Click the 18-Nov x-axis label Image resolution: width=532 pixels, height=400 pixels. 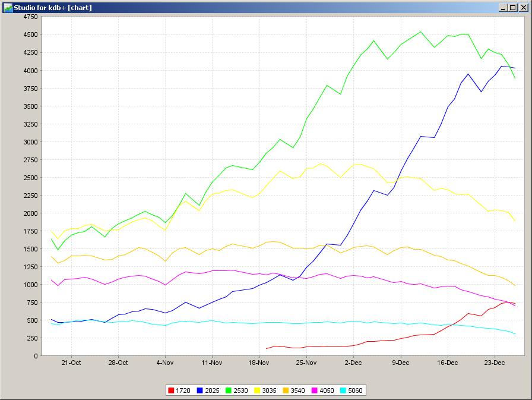[x=258, y=363]
